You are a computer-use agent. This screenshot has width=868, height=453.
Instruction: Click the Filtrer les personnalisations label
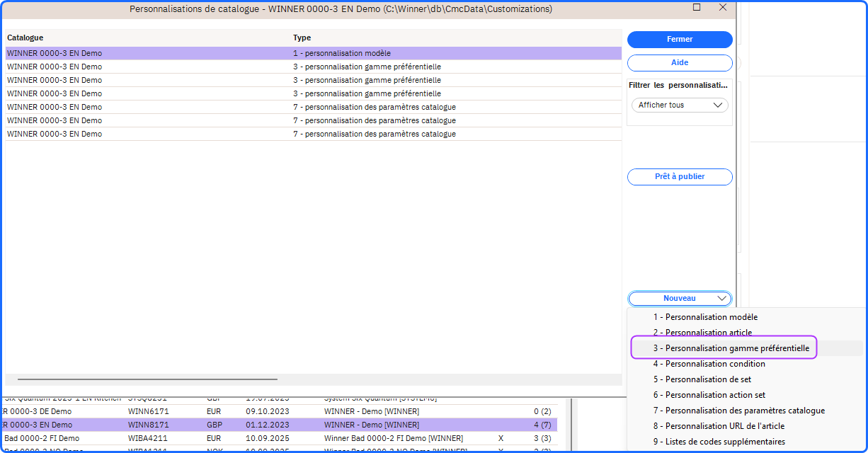pos(678,85)
